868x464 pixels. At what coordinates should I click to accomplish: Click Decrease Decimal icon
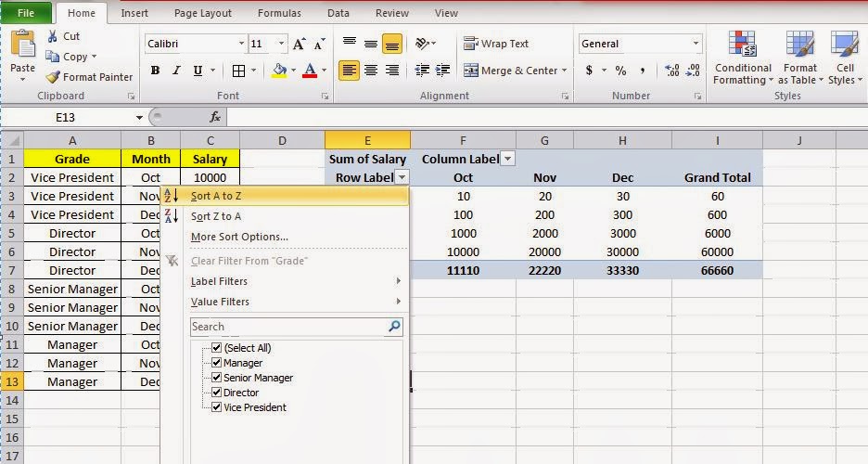pyautogui.click(x=693, y=71)
